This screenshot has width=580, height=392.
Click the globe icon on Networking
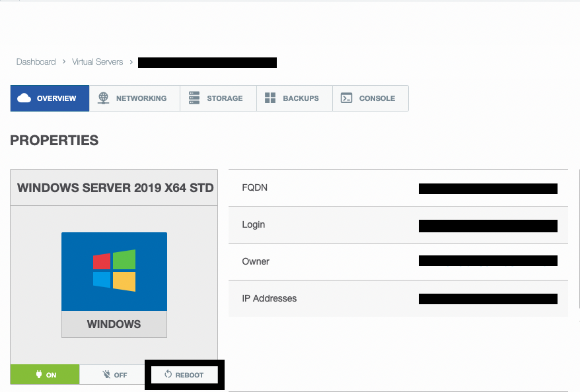(103, 98)
